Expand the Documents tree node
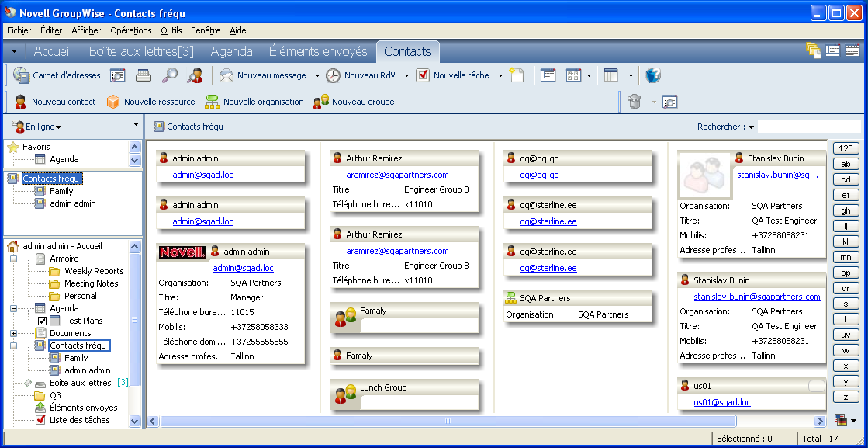868x448 pixels. (13, 333)
